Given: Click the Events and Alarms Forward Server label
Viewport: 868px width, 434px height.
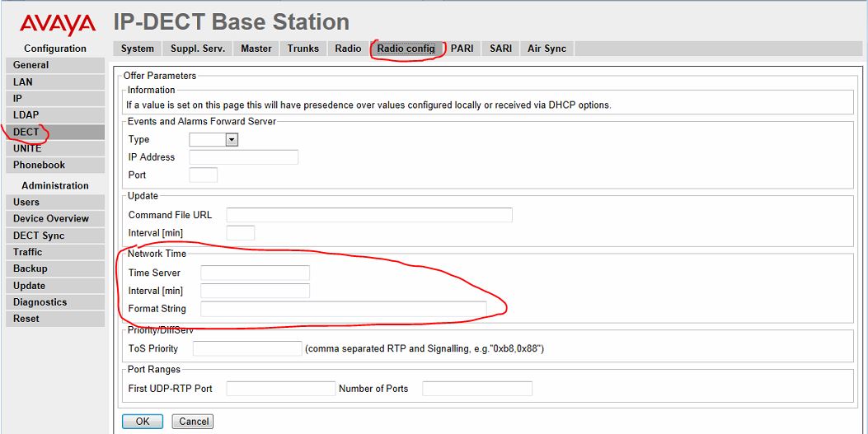Looking at the screenshot, I should pos(201,121).
